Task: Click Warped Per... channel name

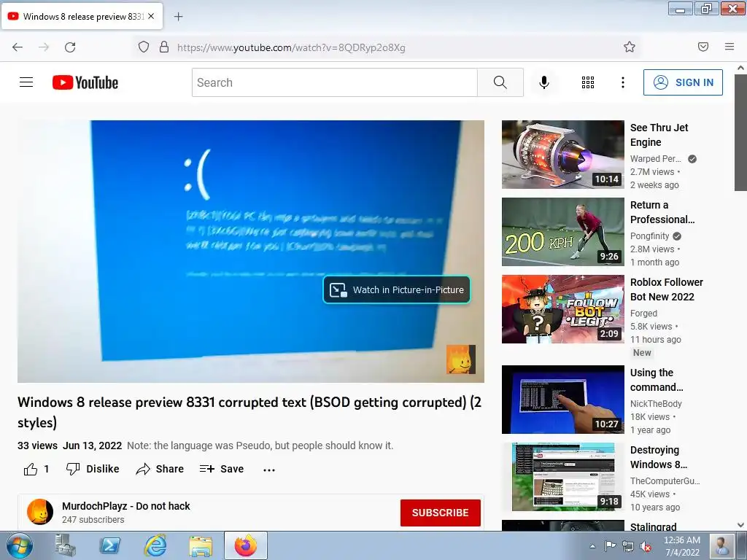Action: click(x=655, y=158)
